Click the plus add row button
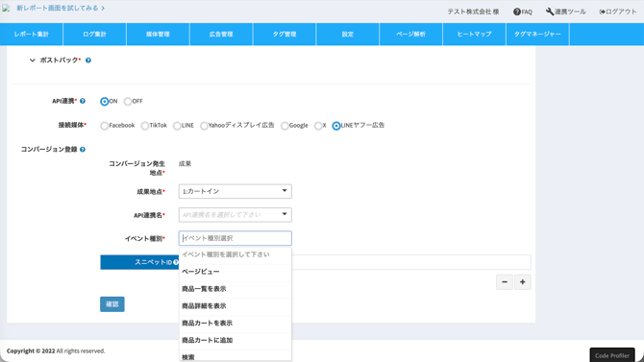This screenshot has height=362, width=644. point(523,282)
